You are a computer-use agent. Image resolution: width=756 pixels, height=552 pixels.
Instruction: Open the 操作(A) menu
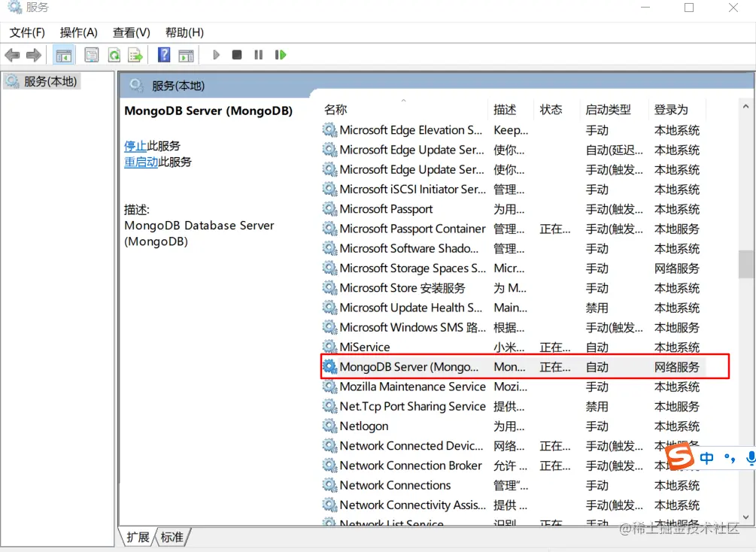point(78,32)
